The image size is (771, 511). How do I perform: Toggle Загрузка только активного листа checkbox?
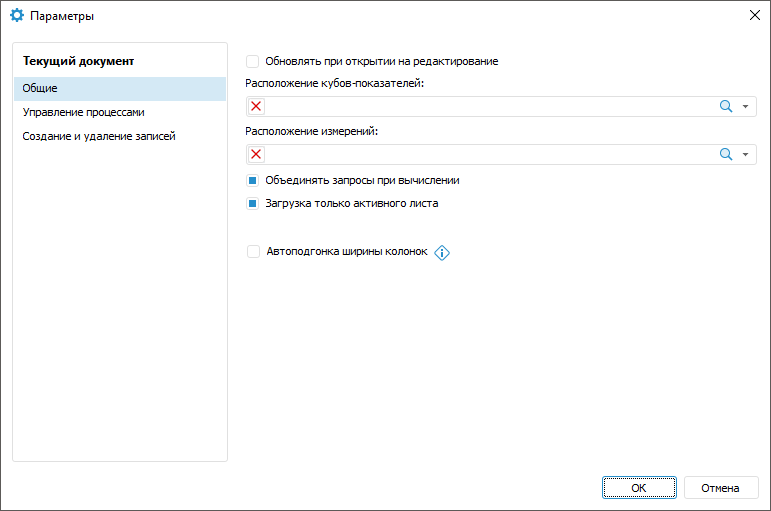[x=253, y=203]
